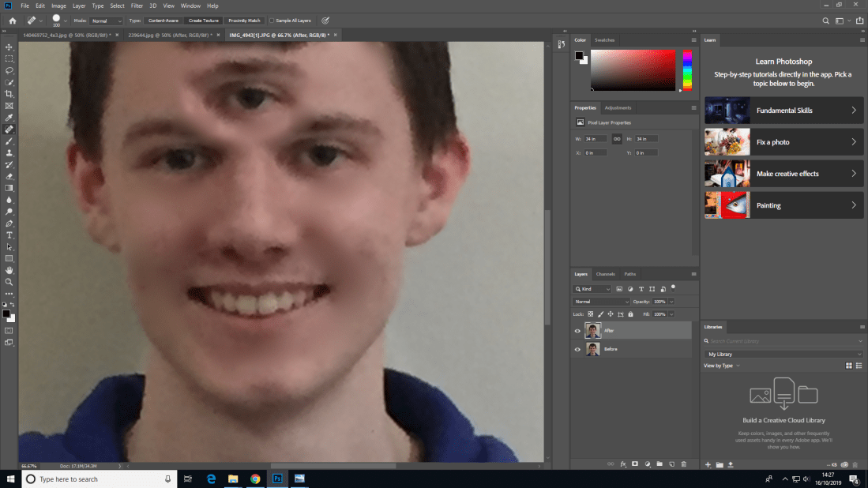Image resolution: width=868 pixels, height=488 pixels.
Task: Select the Lasso tool
Action: pos(9,70)
